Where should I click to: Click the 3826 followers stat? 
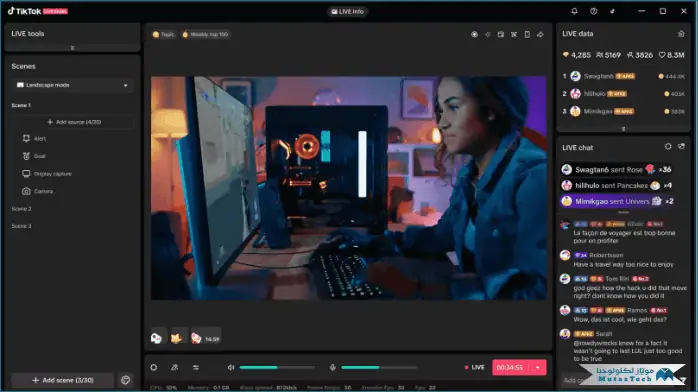[640, 55]
